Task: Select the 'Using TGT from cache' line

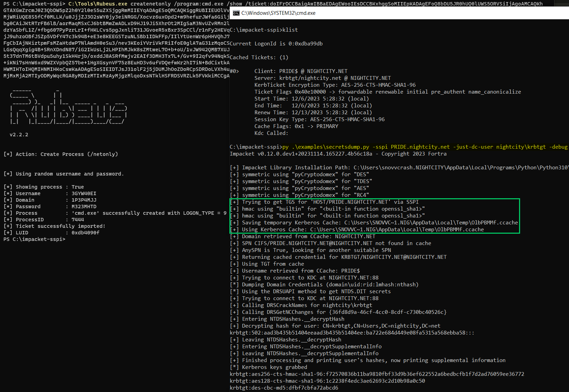Action: click(267, 264)
